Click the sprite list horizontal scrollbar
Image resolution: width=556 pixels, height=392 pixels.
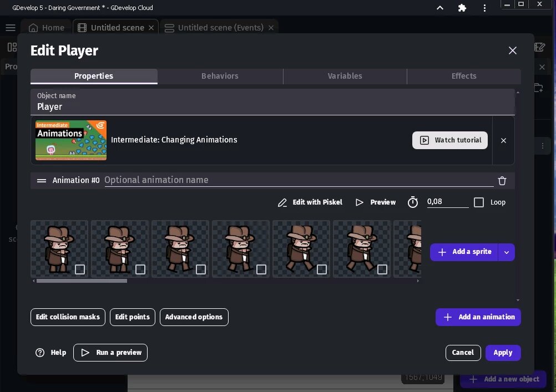point(81,281)
